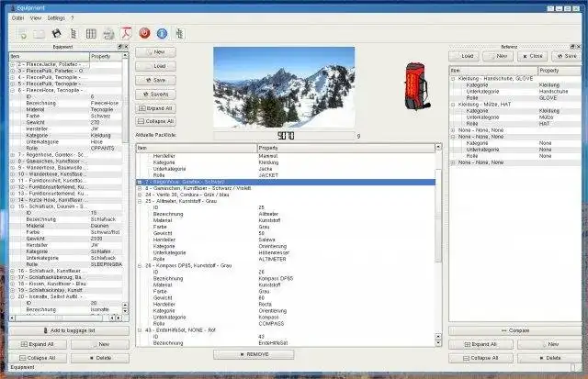
Task: Close the Equipment dock panel
Action: coord(126,47)
